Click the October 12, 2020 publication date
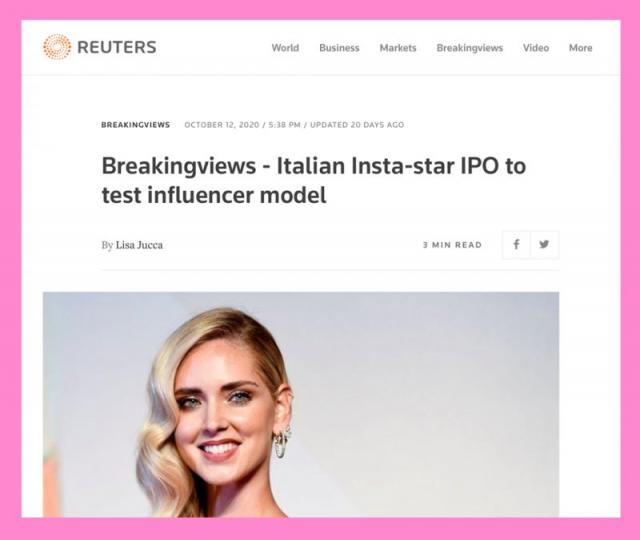 222,125
